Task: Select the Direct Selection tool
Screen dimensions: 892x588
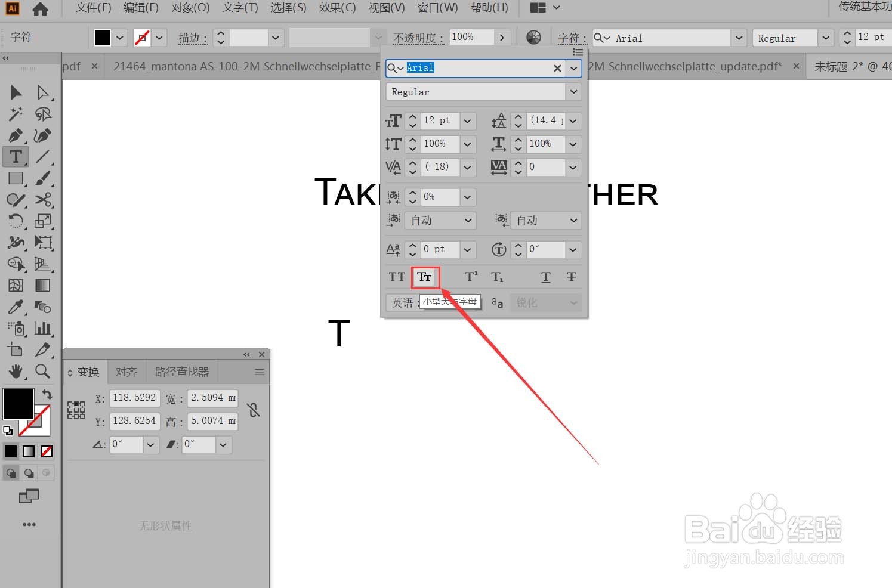Action: point(43,92)
